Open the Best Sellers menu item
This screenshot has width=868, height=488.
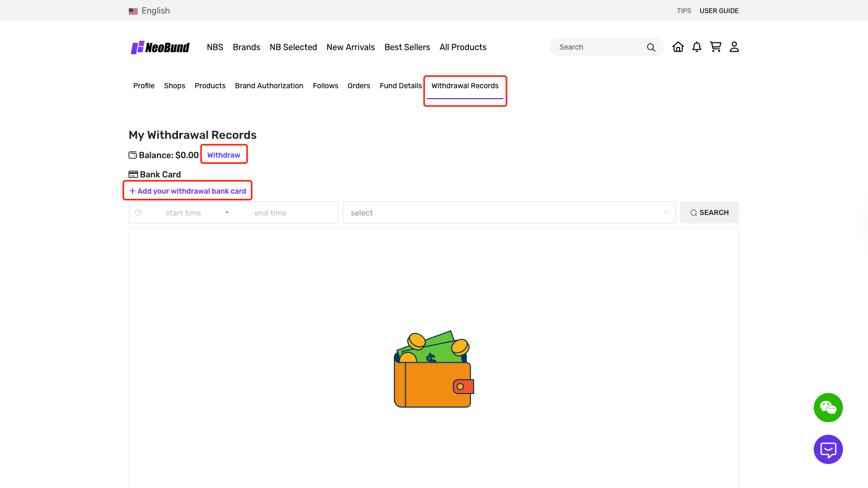(x=407, y=47)
